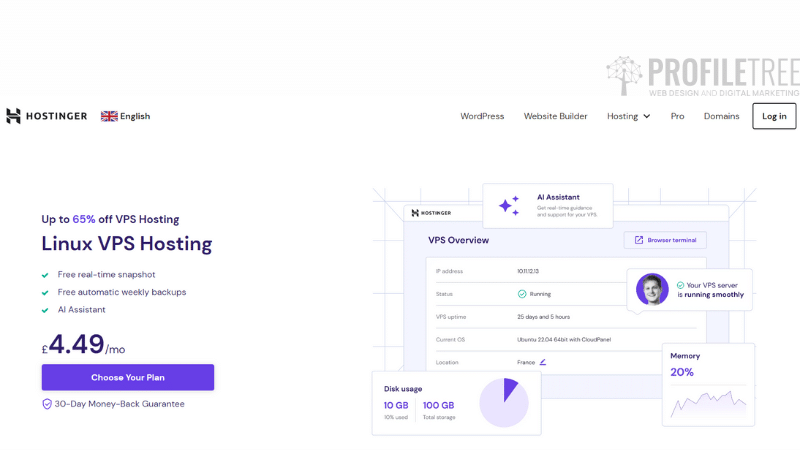Viewport: 800px width, 450px height.
Task: Click the shield icon beside money-back guarantee
Action: coord(47,404)
